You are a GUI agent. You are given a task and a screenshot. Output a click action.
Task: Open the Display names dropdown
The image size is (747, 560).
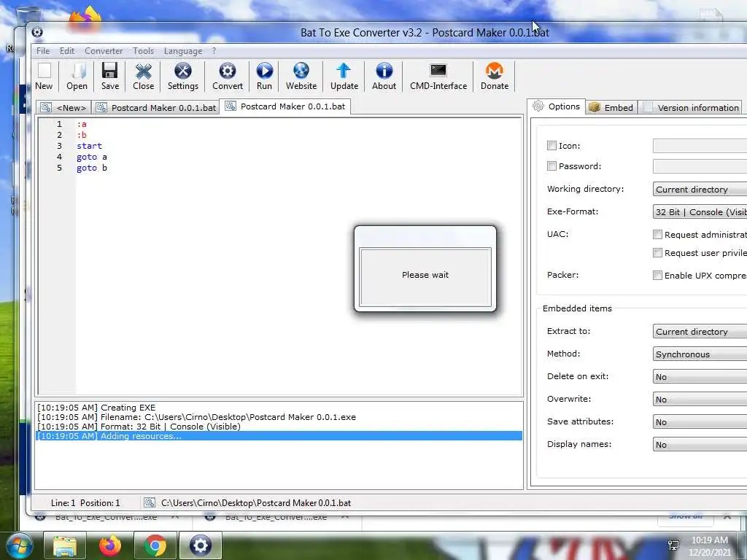tap(700, 444)
